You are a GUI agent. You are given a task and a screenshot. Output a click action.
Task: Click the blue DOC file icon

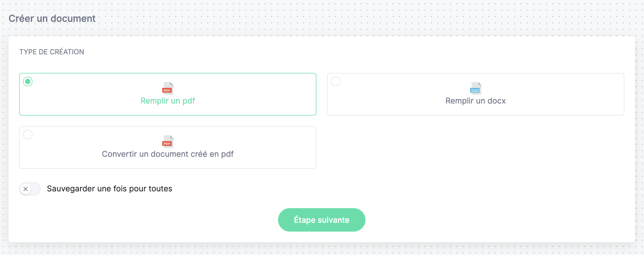pyautogui.click(x=476, y=88)
